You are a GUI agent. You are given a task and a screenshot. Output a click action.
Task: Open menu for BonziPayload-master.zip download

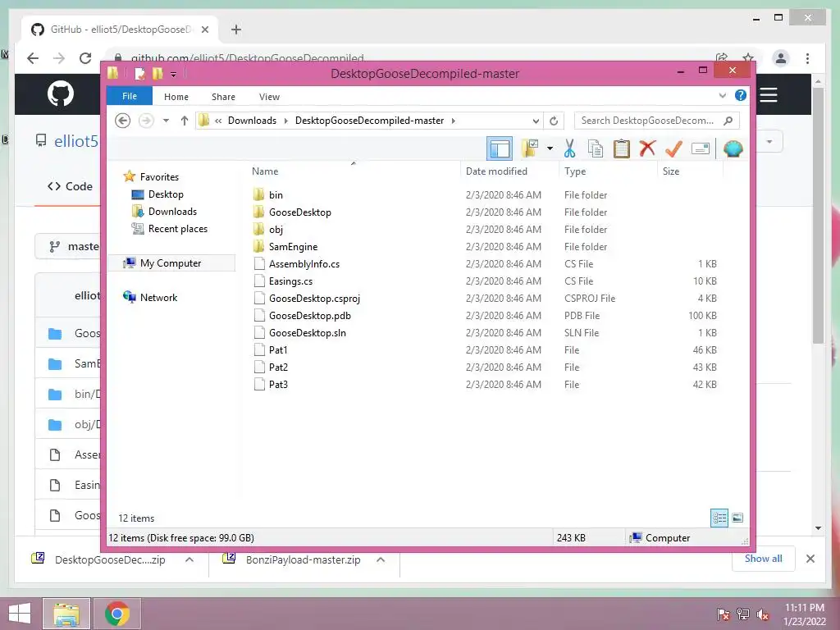click(x=381, y=559)
